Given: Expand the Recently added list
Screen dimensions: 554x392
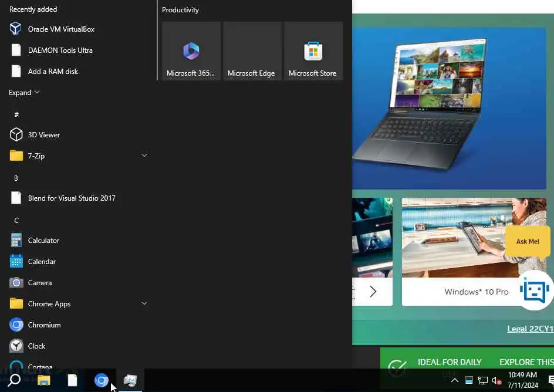Looking at the screenshot, I should (x=24, y=93).
